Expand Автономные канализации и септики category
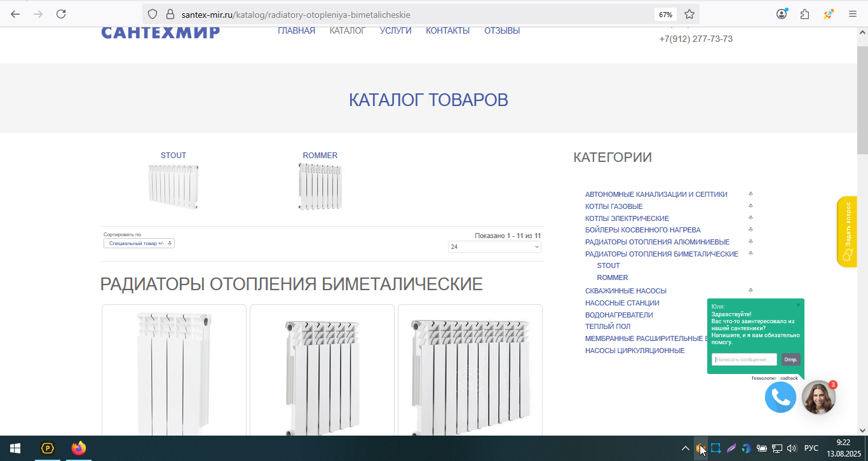This screenshot has width=868, height=461. [x=750, y=194]
